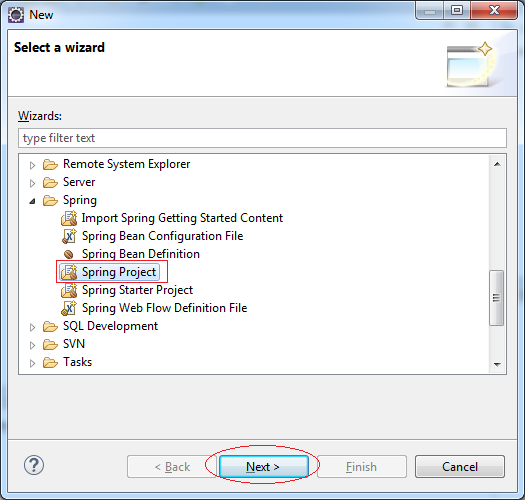
Task: Expand the Remote System Explorer folder
Action: [x=32, y=165]
